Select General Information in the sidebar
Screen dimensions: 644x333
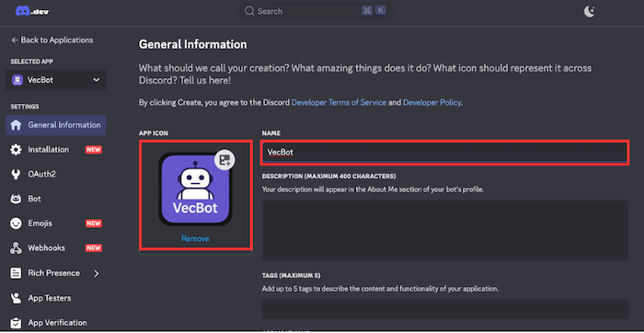pyautogui.click(x=56, y=125)
